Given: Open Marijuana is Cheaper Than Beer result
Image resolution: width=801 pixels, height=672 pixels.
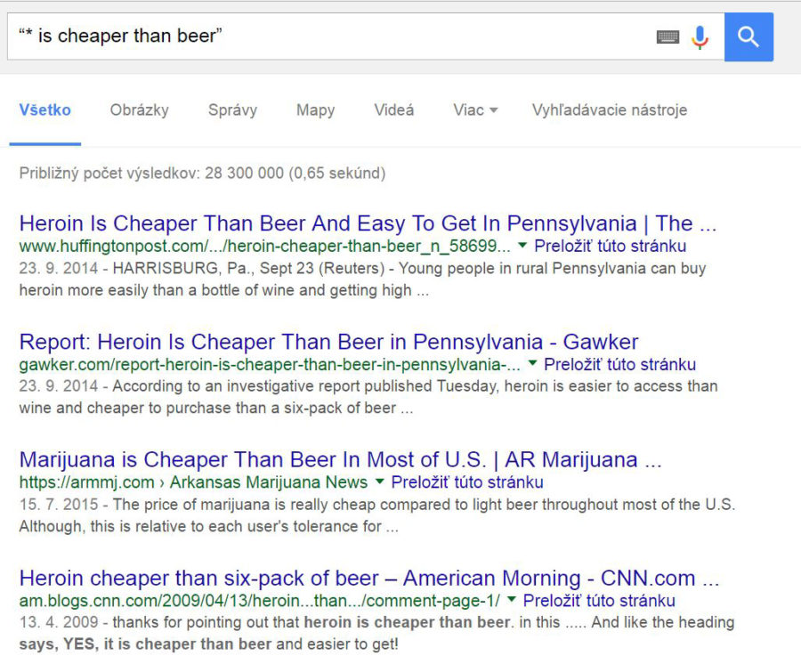Looking at the screenshot, I should coord(341,460).
